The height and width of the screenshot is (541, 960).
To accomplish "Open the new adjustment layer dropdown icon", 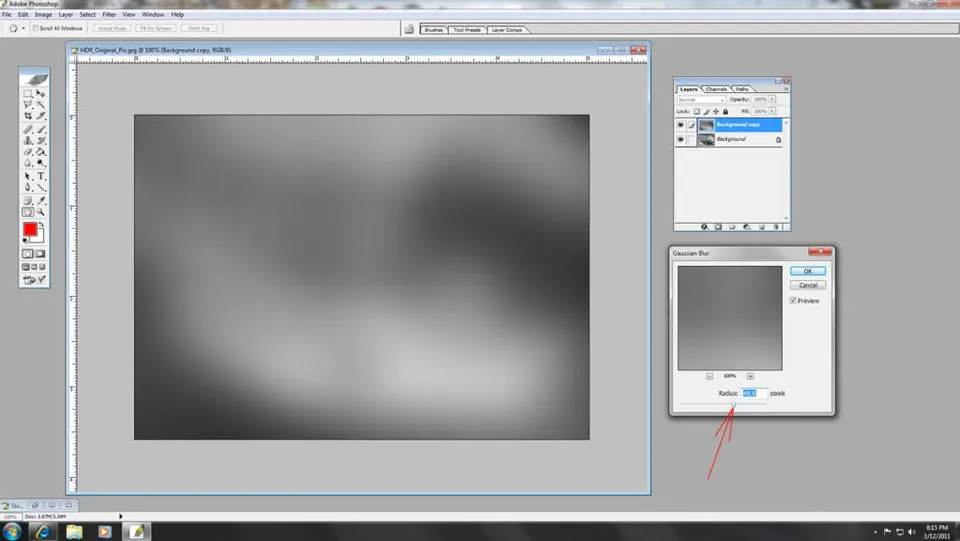I will click(x=747, y=227).
